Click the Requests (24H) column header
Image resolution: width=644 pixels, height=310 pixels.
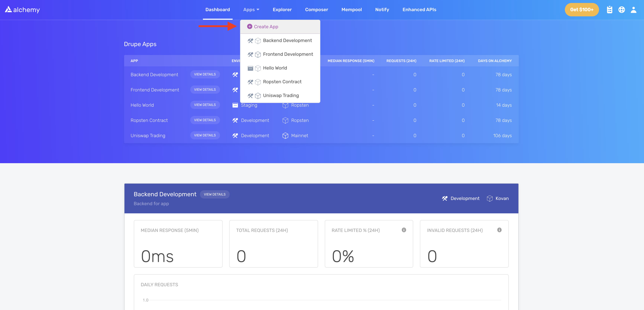click(x=401, y=61)
